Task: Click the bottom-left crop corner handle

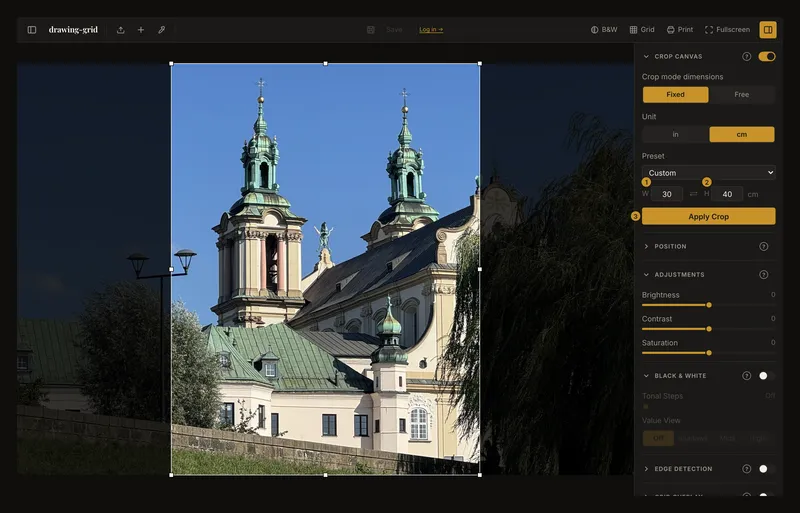Action: pyautogui.click(x=171, y=475)
